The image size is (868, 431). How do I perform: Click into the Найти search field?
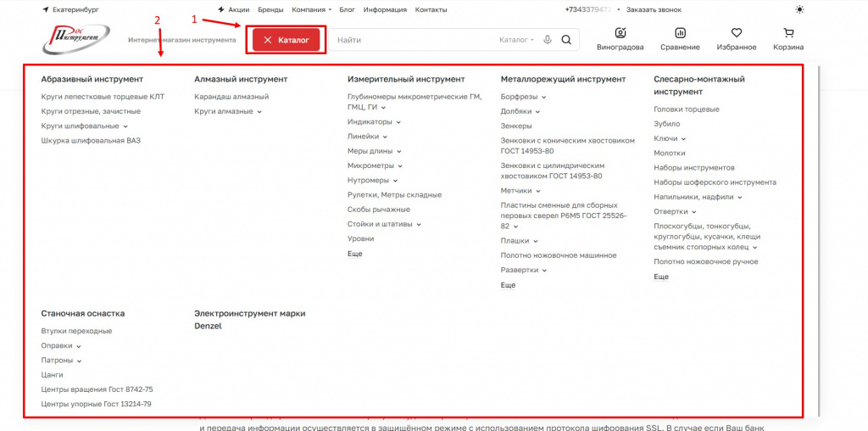(411, 40)
